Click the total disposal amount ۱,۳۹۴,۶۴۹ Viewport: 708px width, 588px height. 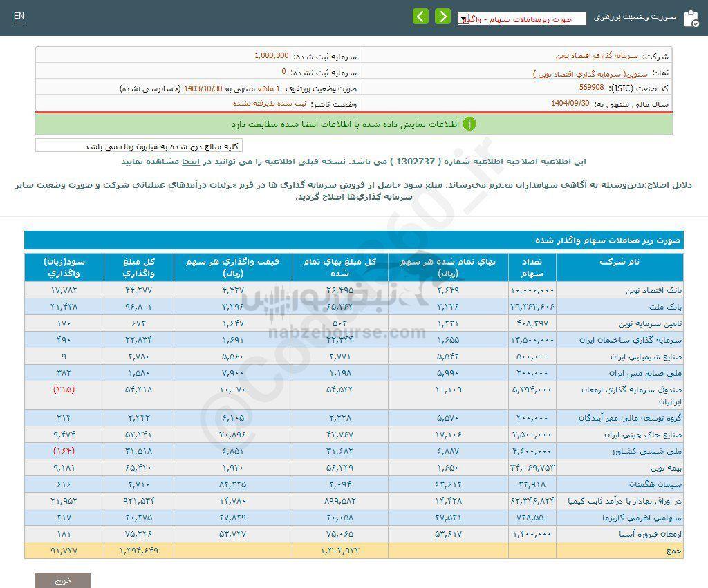138,551
